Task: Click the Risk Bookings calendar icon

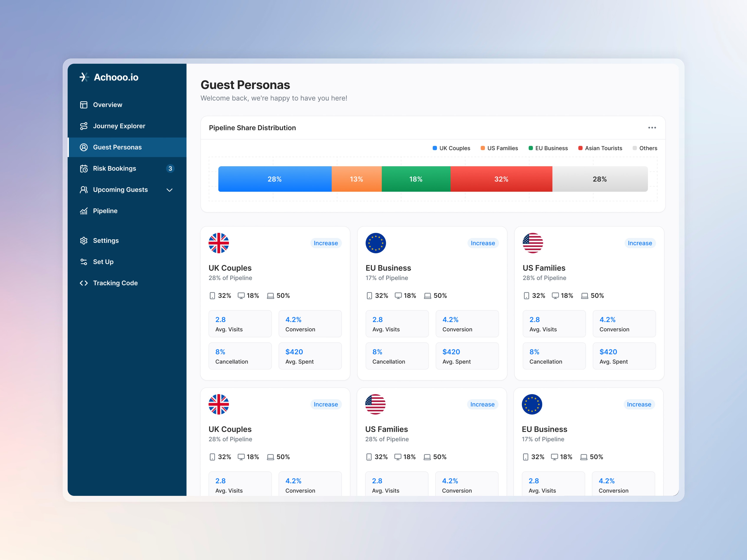Action: pyautogui.click(x=83, y=168)
